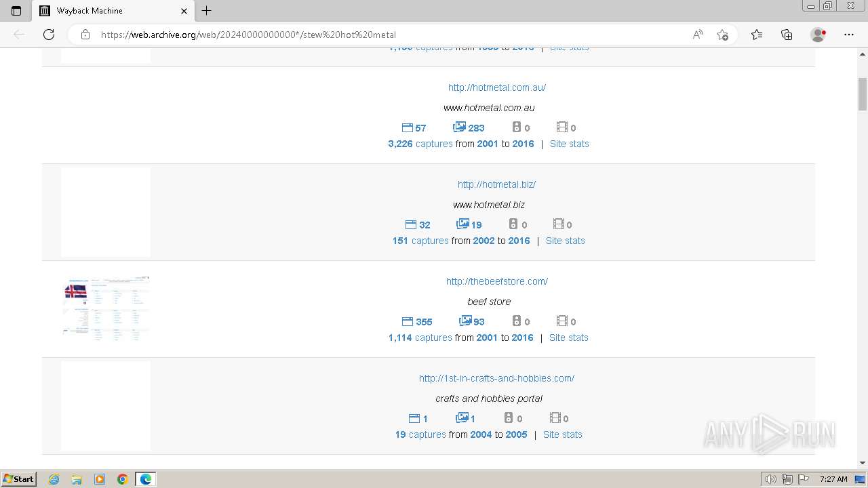Viewport: 868px width, 488px height.
Task: Open hotmetal.biz blank thumbnail
Action: click(106, 212)
